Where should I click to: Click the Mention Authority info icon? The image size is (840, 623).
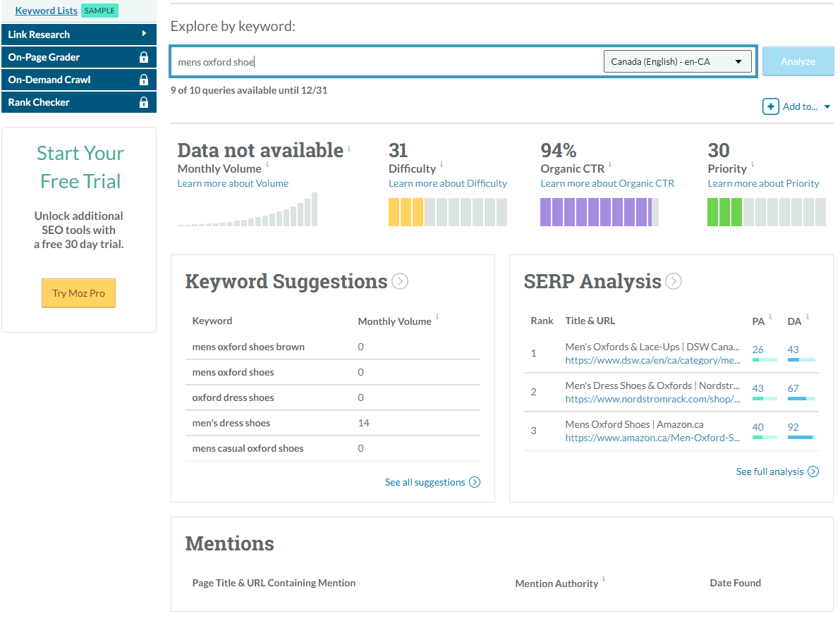tap(604, 579)
